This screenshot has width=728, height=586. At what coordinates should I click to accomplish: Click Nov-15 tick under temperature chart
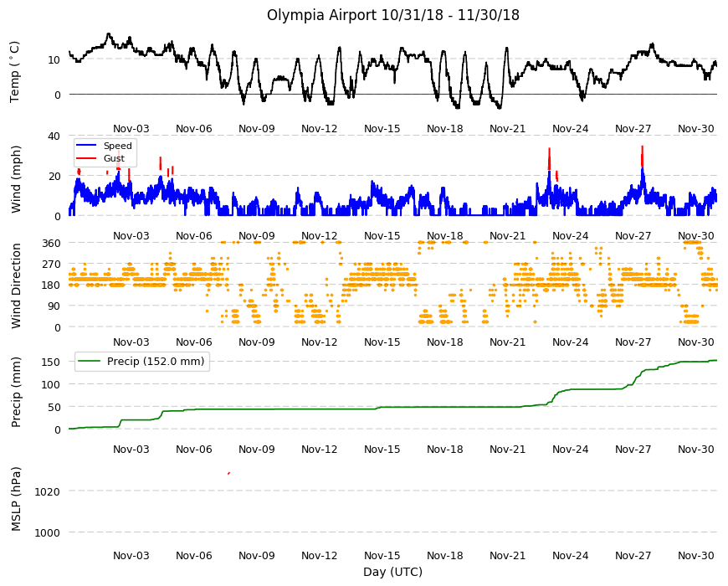coord(382,129)
